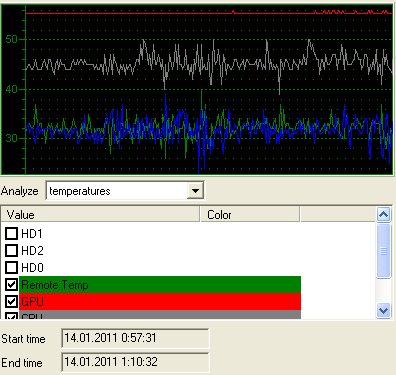This screenshot has height=375, width=396.
Task: Click the vertical scrollbar thumb
Action: [x=383, y=251]
